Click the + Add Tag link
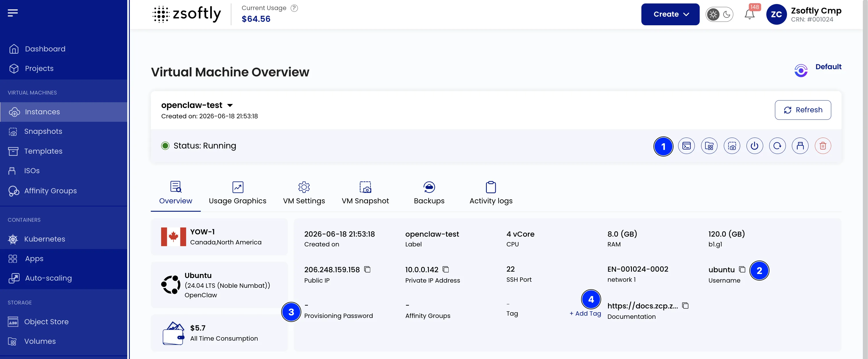868x359 pixels. (585, 314)
